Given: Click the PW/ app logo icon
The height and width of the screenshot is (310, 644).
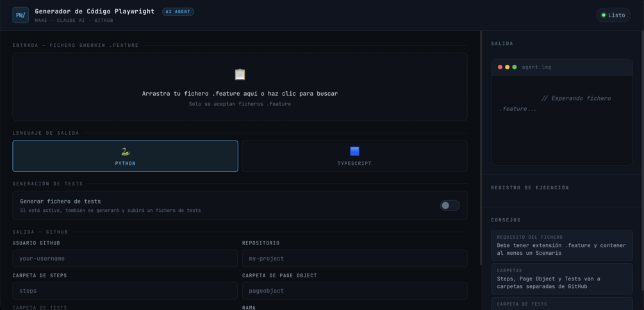Looking at the screenshot, I should point(21,15).
